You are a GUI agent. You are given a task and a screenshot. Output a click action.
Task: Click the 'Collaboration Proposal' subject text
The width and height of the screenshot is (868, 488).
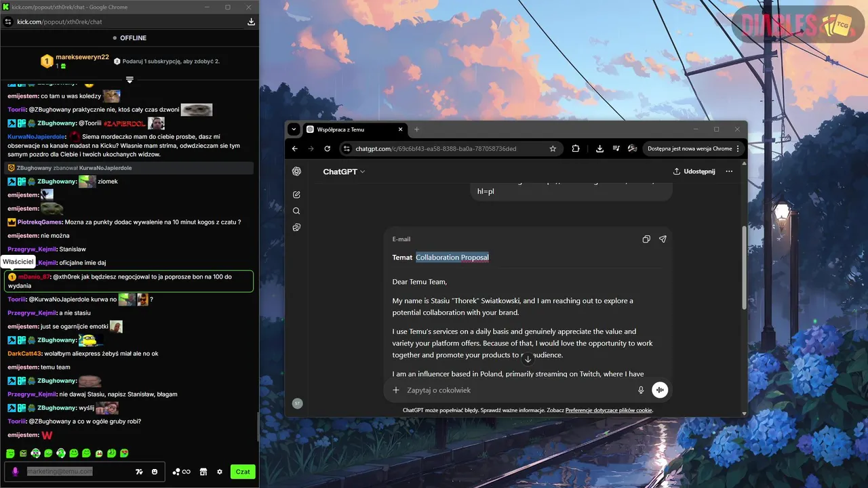coord(452,258)
